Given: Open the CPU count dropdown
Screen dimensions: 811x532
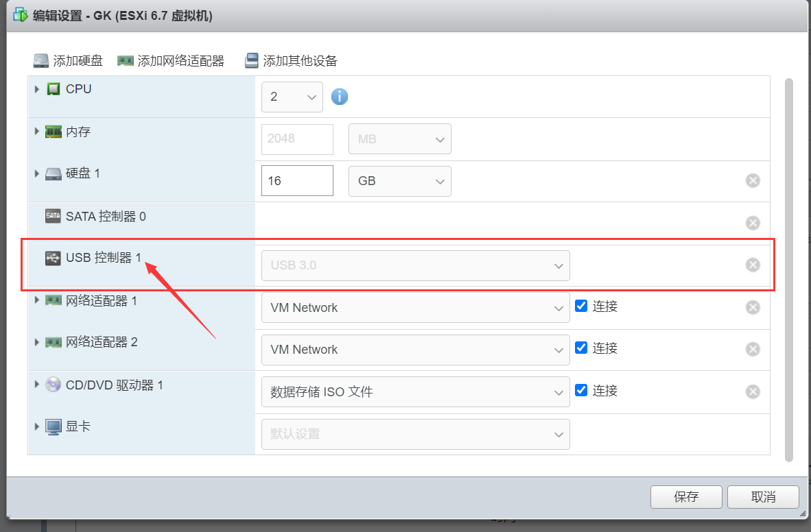Looking at the screenshot, I should pos(292,97).
